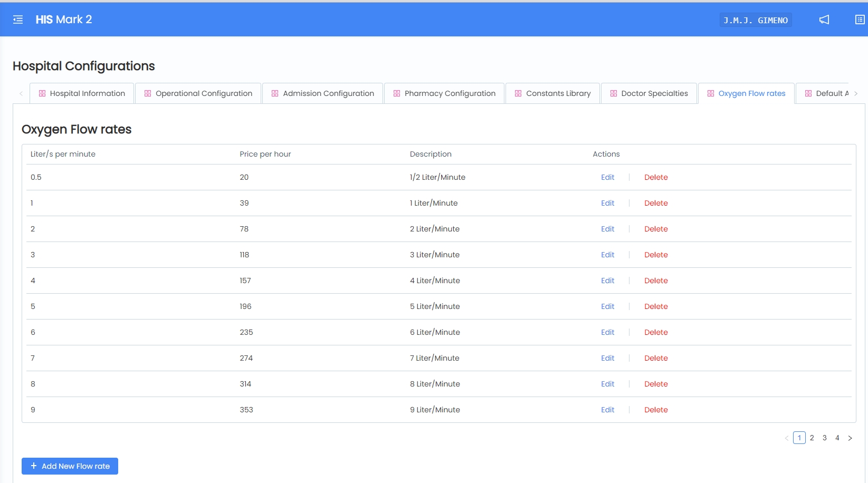
Task: Open the Admission Configuration tab
Action: point(323,93)
